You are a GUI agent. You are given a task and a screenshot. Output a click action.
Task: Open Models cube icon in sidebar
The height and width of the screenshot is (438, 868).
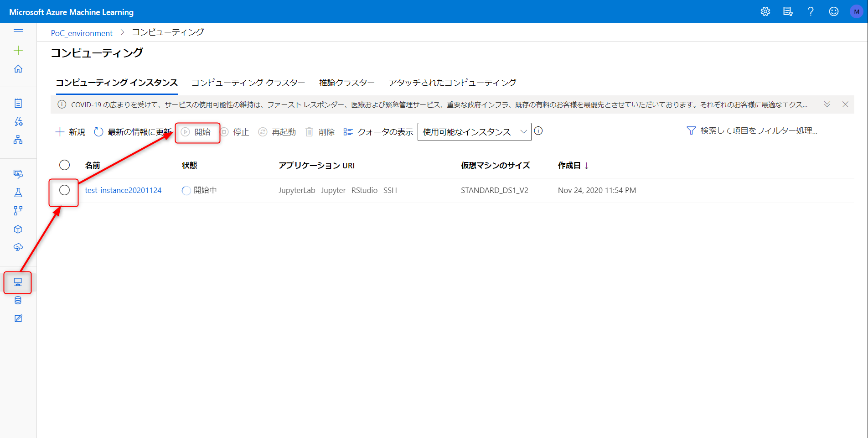(18, 229)
